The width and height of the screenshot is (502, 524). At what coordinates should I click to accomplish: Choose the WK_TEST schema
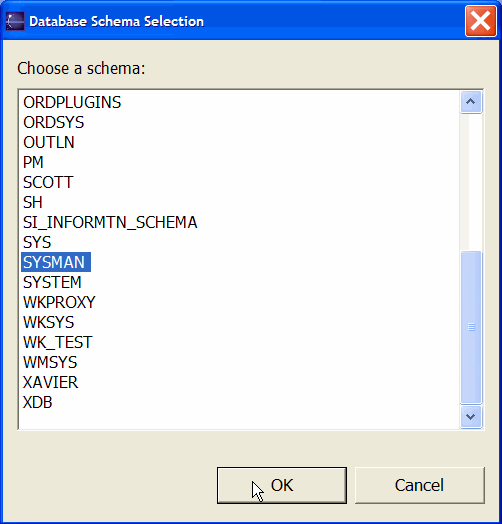pos(57,343)
